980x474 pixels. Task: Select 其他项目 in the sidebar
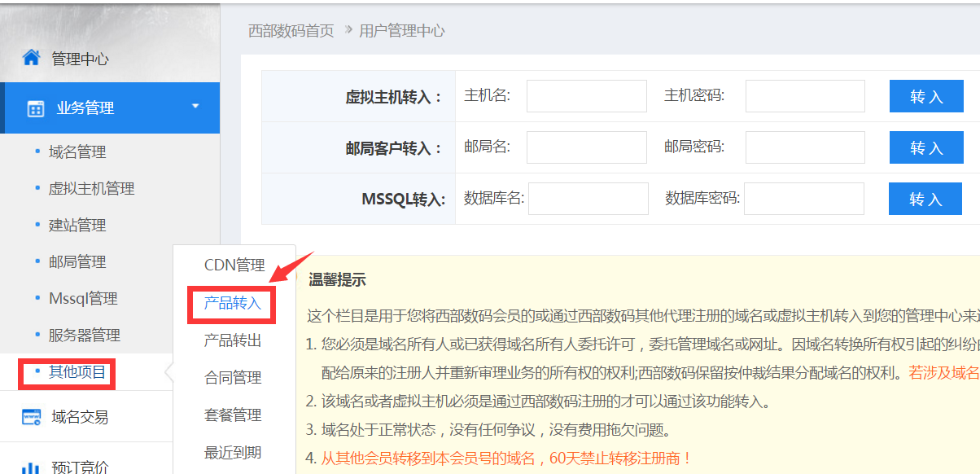point(77,372)
